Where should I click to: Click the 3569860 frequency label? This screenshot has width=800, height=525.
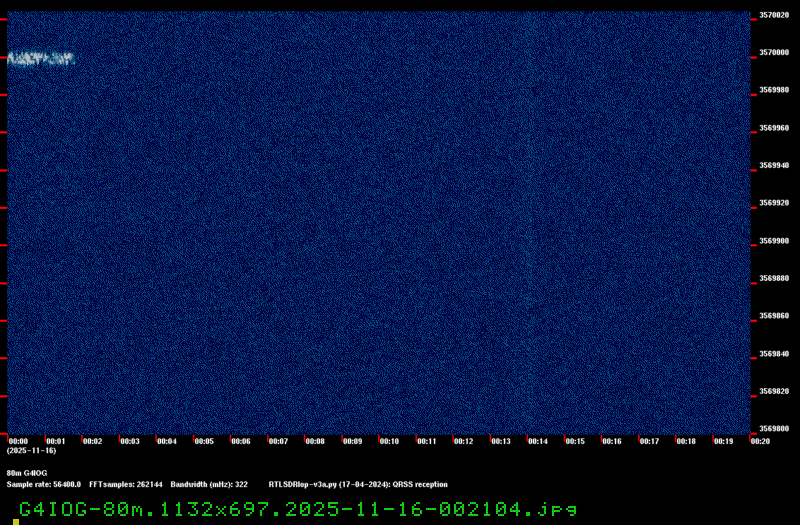774,316
